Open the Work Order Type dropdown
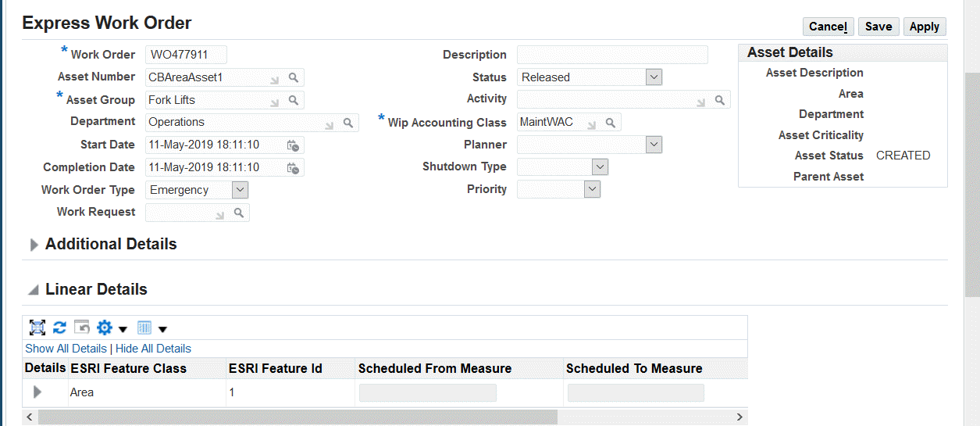Screen dimensions: 980x426 click(240, 190)
